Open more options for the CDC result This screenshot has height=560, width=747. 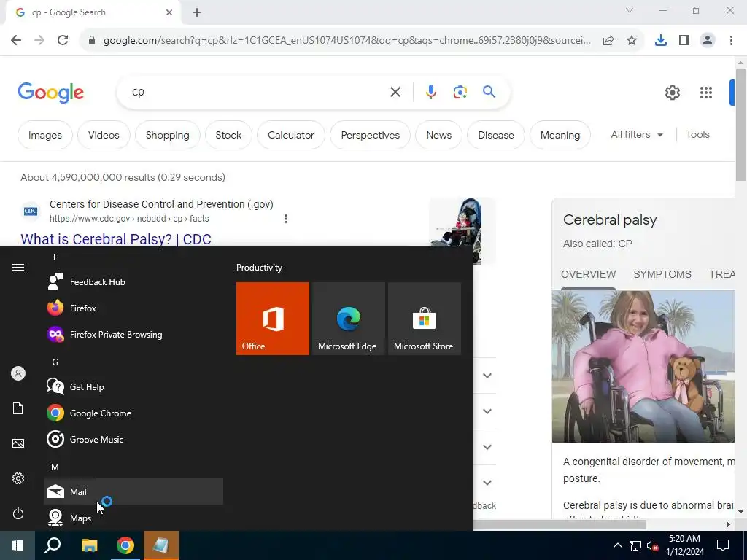(x=286, y=219)
